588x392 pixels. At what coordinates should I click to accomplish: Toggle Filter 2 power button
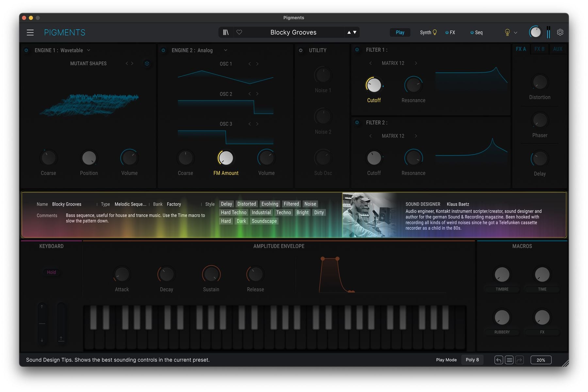(x=357, y=122)
